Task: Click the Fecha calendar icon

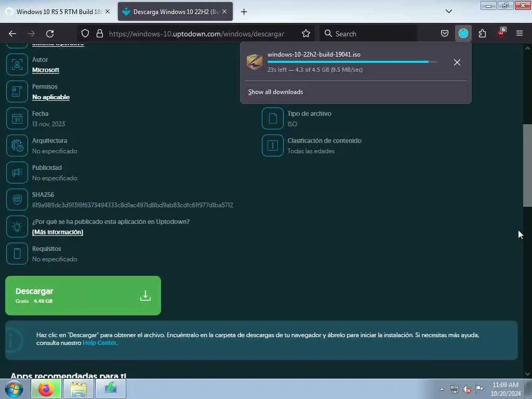Action: pyautogui.click(x=17, y=118)
